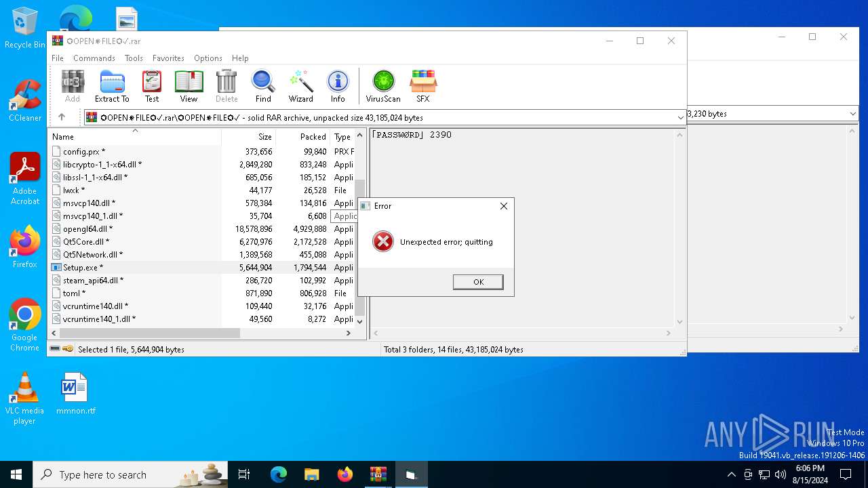
Task: Open the Help menu
Action: pos(240,58)
